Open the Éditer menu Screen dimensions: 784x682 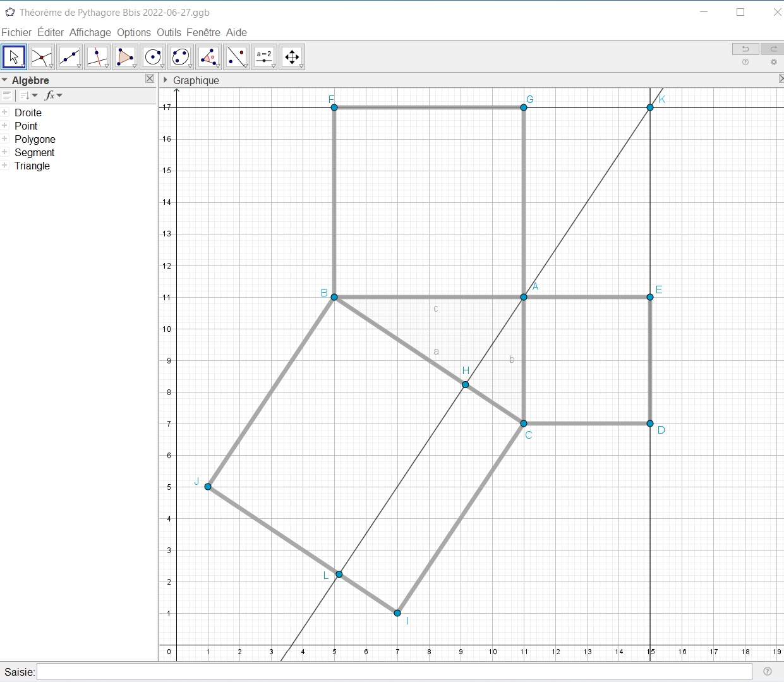pyautogui.click(x=51, y=32)
